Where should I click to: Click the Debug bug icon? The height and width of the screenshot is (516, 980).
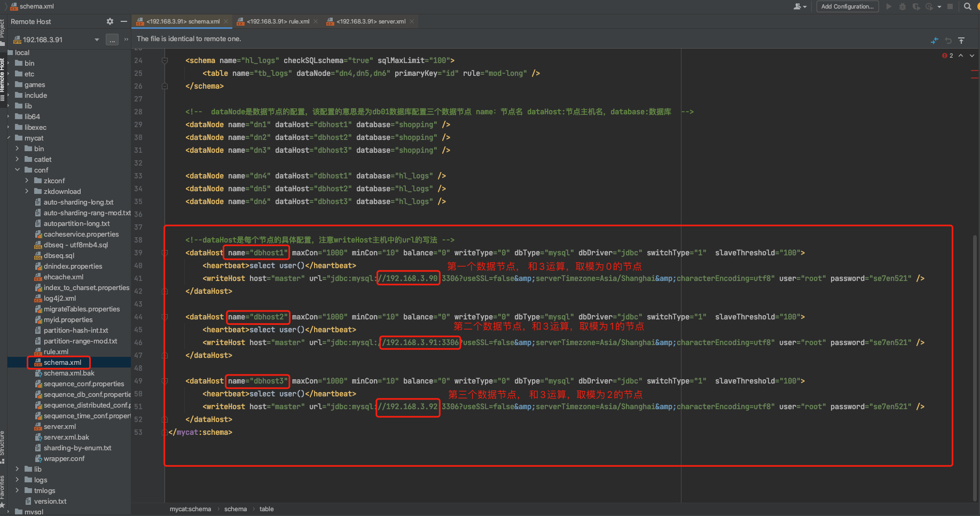point(903,6)
